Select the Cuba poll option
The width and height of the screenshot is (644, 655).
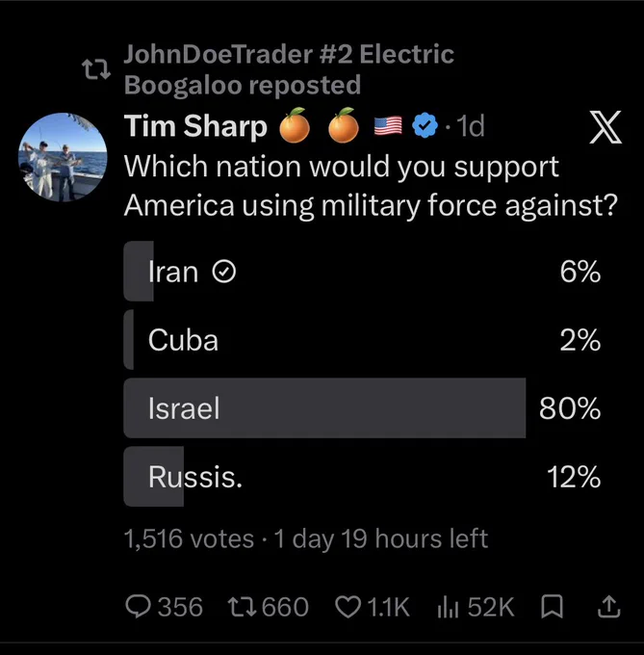click(362, 340)
